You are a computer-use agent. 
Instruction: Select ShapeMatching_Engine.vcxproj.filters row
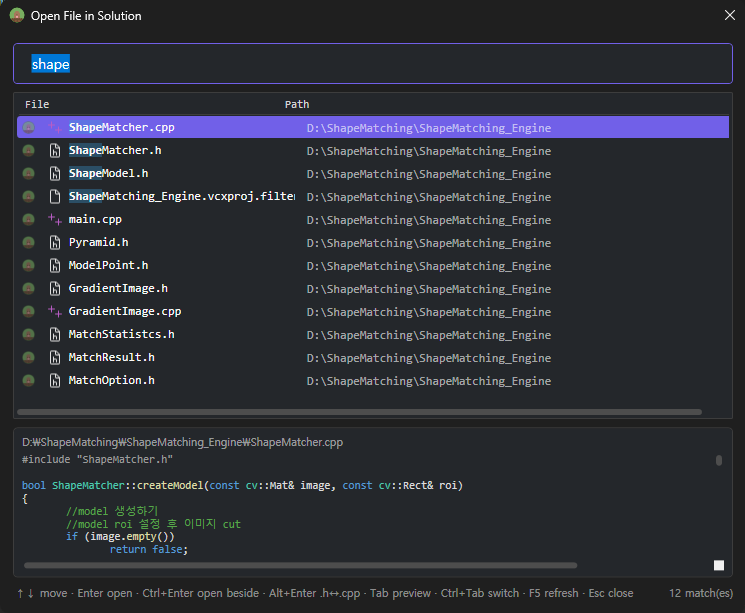pos(372,196)
